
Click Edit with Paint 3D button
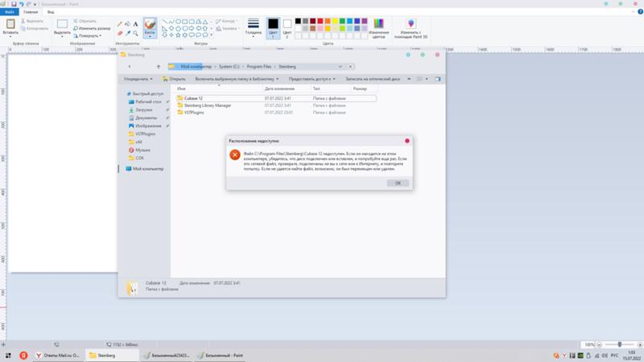tap(411, 28)
